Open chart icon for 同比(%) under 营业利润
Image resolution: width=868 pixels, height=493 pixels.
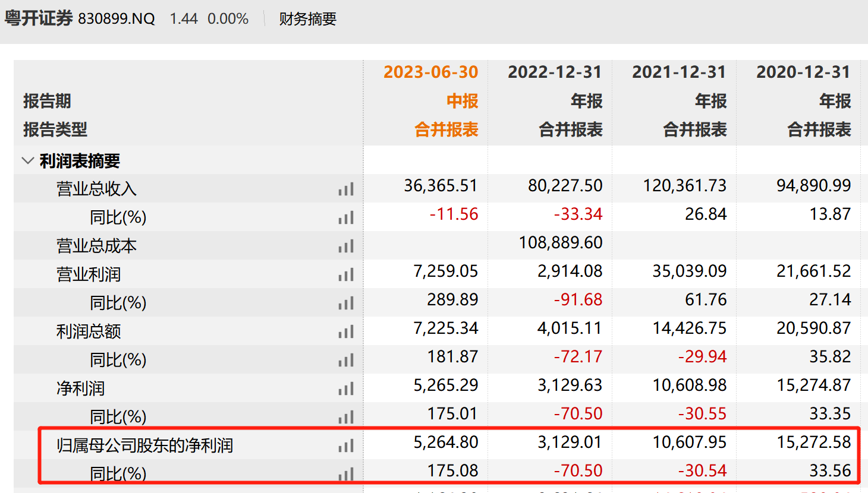pos(346,303)
